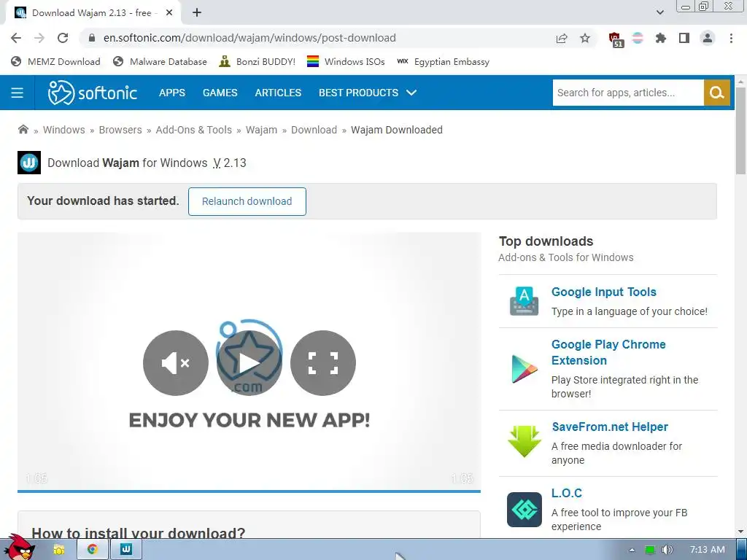Reload the Softonic page
Viewport: 747px width, 560px height.
[x=63, y=38]
